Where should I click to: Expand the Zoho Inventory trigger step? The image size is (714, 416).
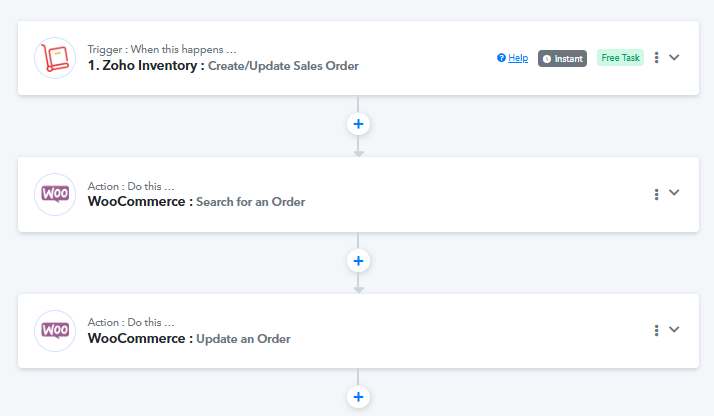(674, 57)
